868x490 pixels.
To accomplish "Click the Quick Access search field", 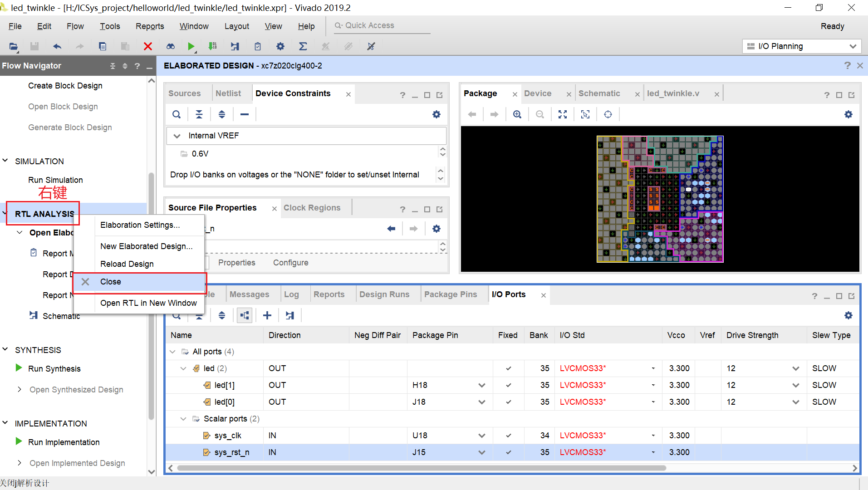I will [382, 26].
